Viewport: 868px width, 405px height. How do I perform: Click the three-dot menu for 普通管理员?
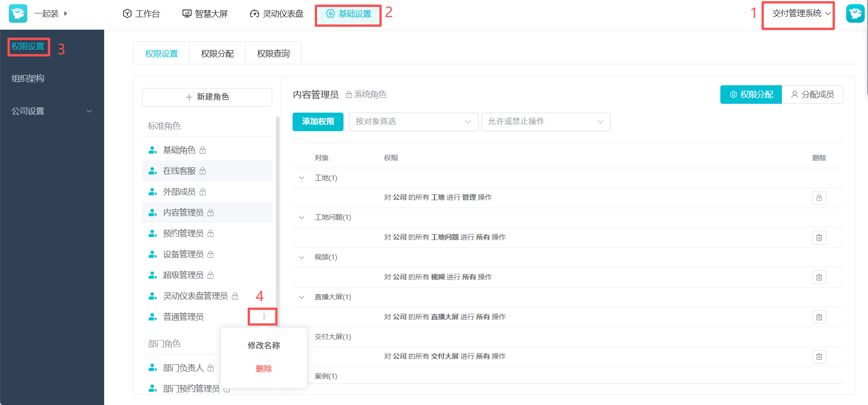click(x=264, y=317)
